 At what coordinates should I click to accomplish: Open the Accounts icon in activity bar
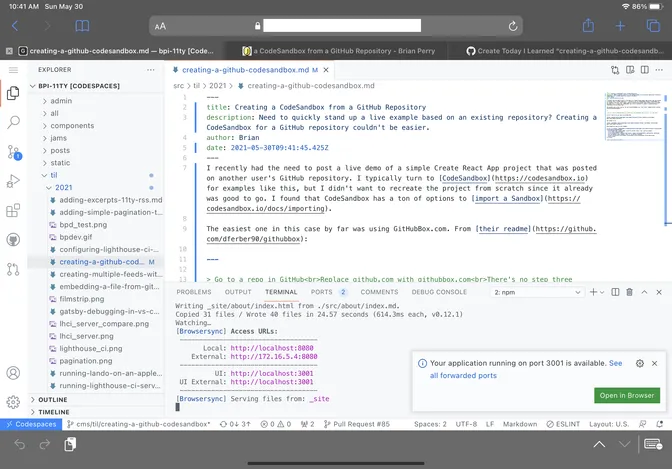13,373
